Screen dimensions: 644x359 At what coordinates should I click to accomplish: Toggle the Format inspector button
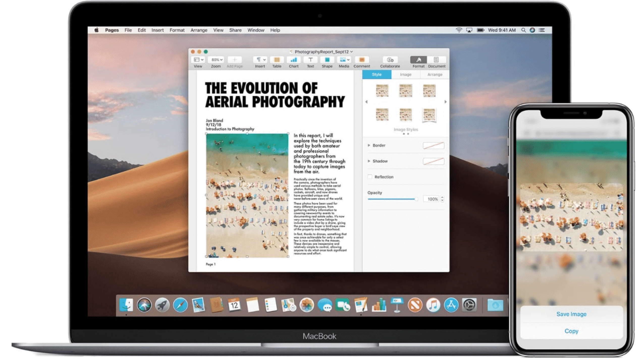coord(418,60)
